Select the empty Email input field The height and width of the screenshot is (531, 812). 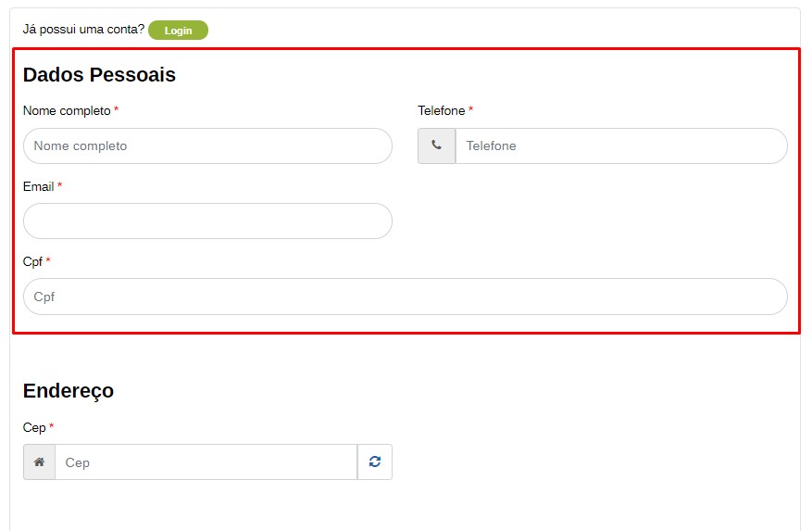(207, 221)
